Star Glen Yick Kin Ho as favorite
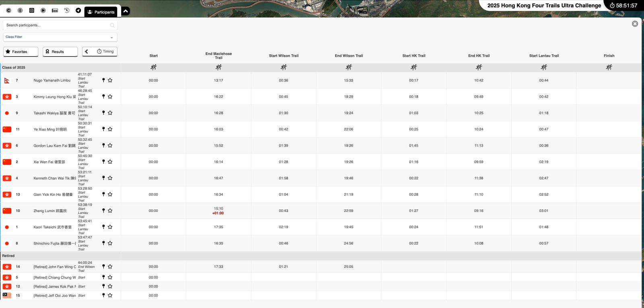Screen dimensions: 644x308 [110, 194]
